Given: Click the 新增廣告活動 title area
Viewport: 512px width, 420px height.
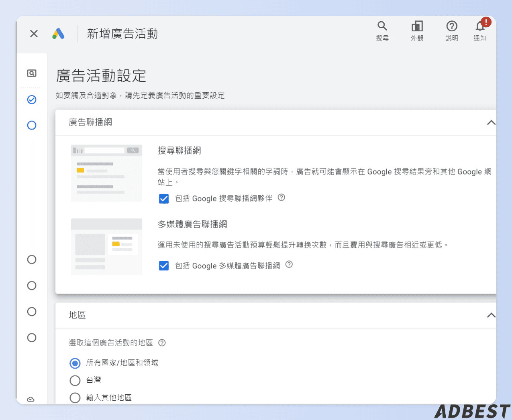Looking at the screenshot, I should click(x=122, y=34).
